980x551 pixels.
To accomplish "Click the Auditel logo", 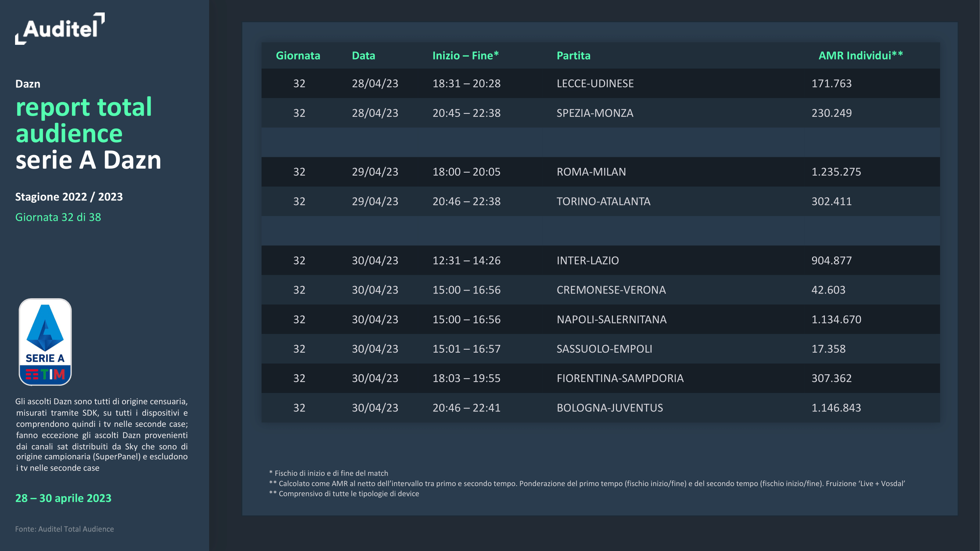I will pyautogui.click(x=60, y=29).
